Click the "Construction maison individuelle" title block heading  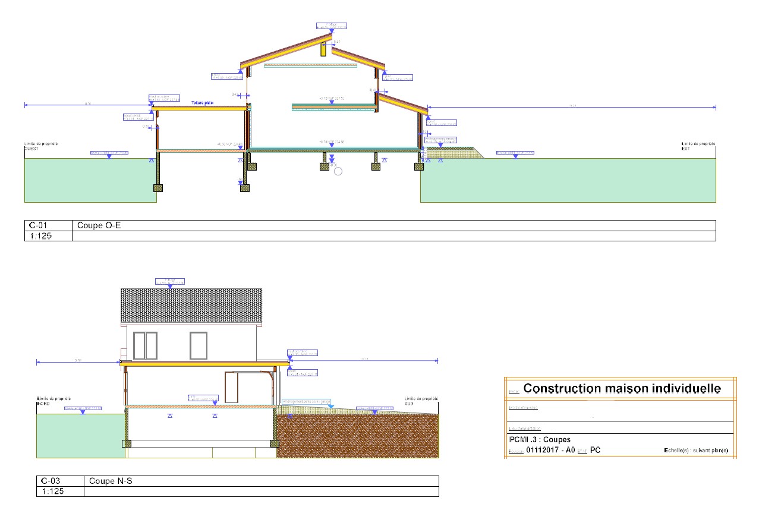(622, 388)
